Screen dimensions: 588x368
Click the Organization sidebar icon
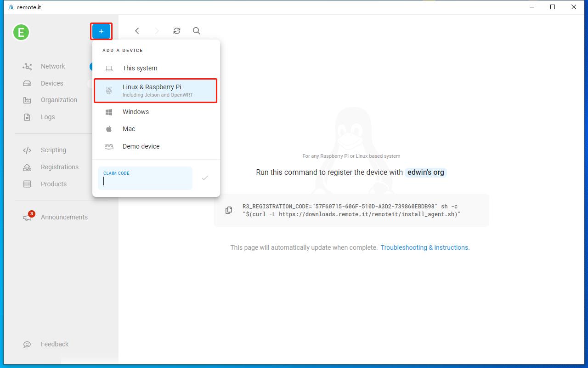click(27, 100)
